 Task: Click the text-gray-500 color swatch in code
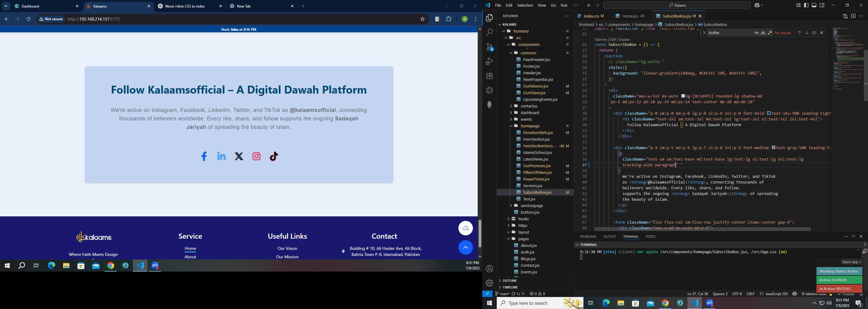tap(773, 148)
